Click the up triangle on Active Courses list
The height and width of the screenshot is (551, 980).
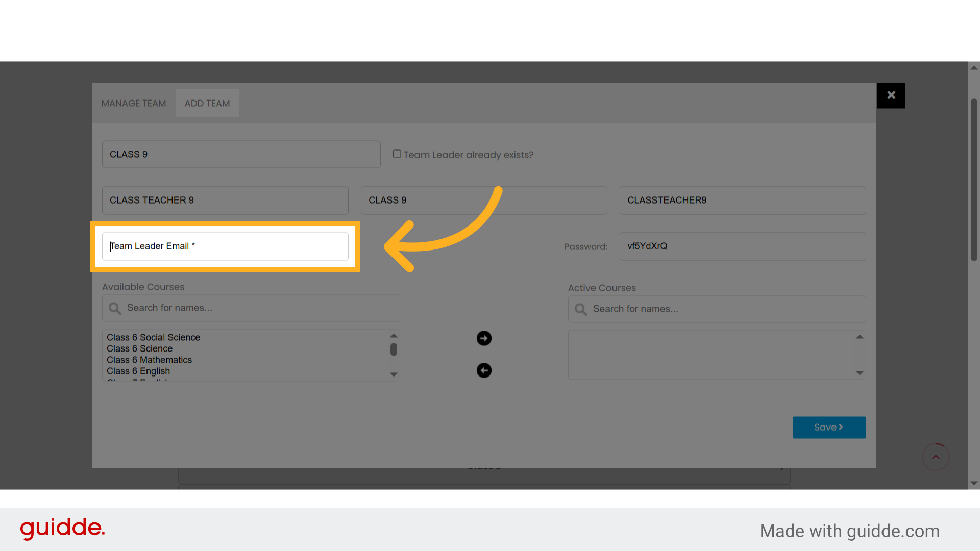tap(859, 336)
